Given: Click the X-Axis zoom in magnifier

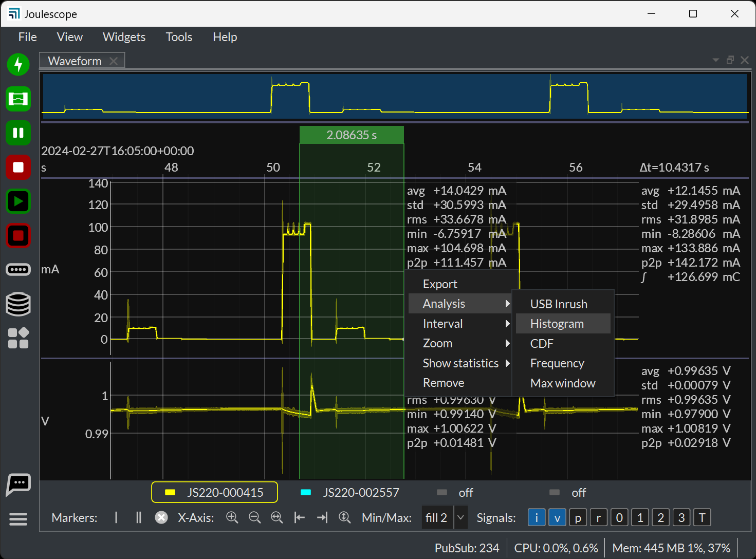Looking at the screenshot, I should point(232,517).
